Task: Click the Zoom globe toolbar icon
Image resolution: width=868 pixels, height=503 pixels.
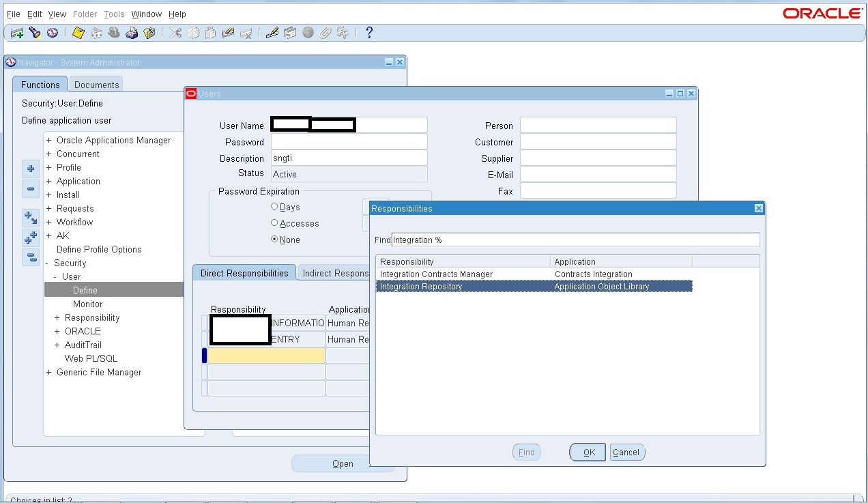Action: click(307, 32)
